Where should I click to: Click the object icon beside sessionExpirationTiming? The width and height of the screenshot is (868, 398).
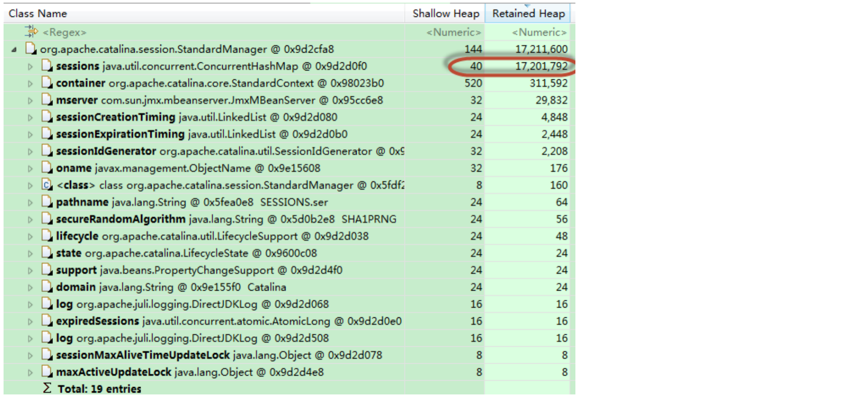[x=47, y=133]
